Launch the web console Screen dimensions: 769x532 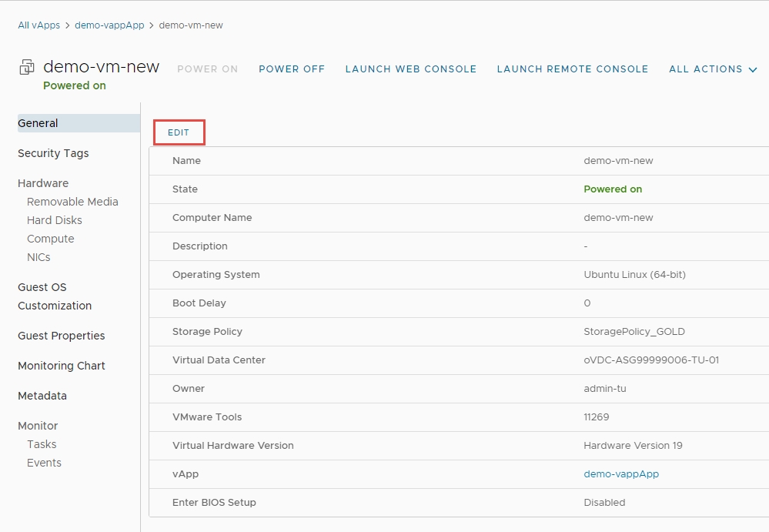point(411,69)
